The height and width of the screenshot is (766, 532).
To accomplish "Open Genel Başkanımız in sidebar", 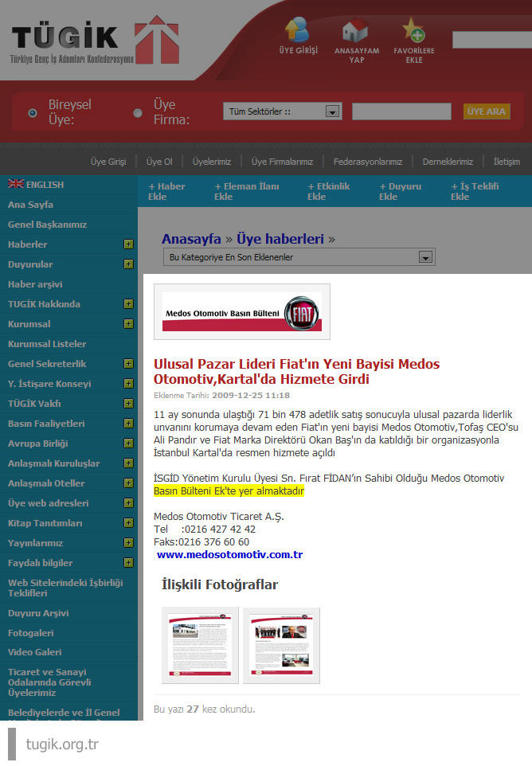I will click(48, 225).
